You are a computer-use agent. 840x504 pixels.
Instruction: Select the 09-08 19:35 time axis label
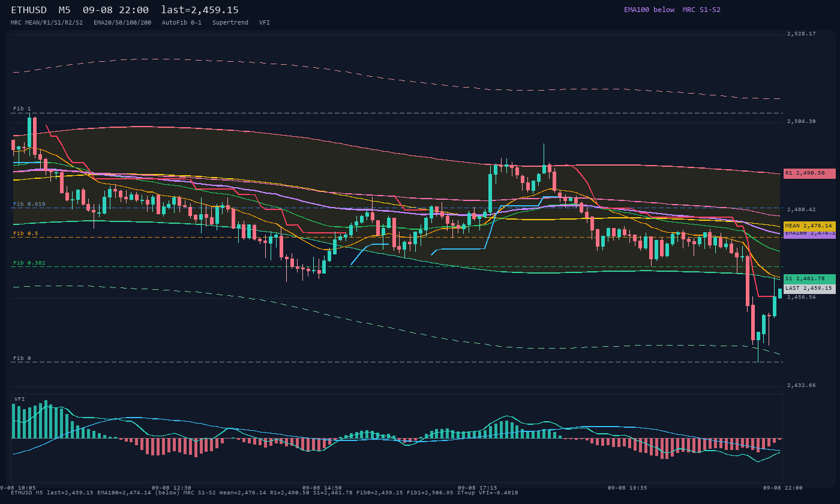628,488
